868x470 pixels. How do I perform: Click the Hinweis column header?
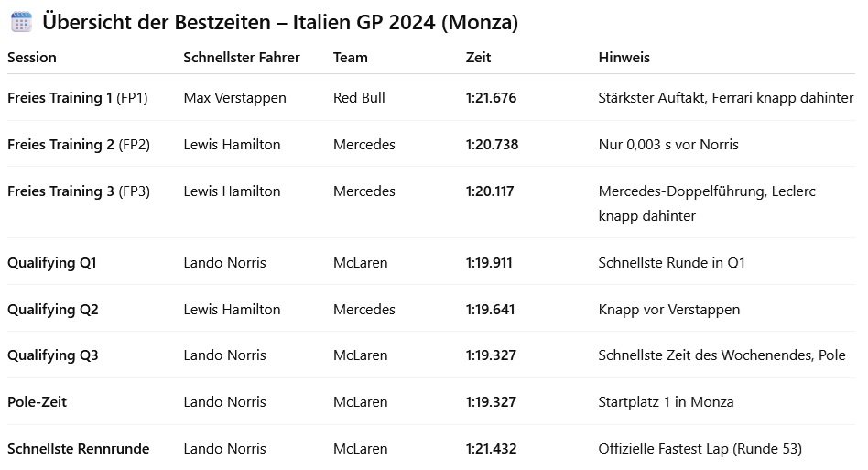pyautogui.click(x=624, y=57)
